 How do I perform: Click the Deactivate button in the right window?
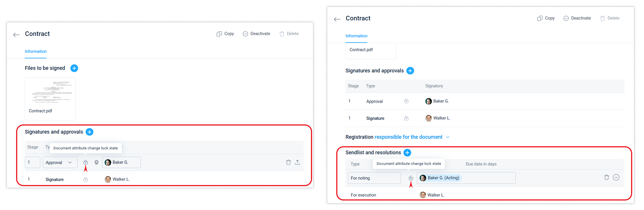pos(577,18)
